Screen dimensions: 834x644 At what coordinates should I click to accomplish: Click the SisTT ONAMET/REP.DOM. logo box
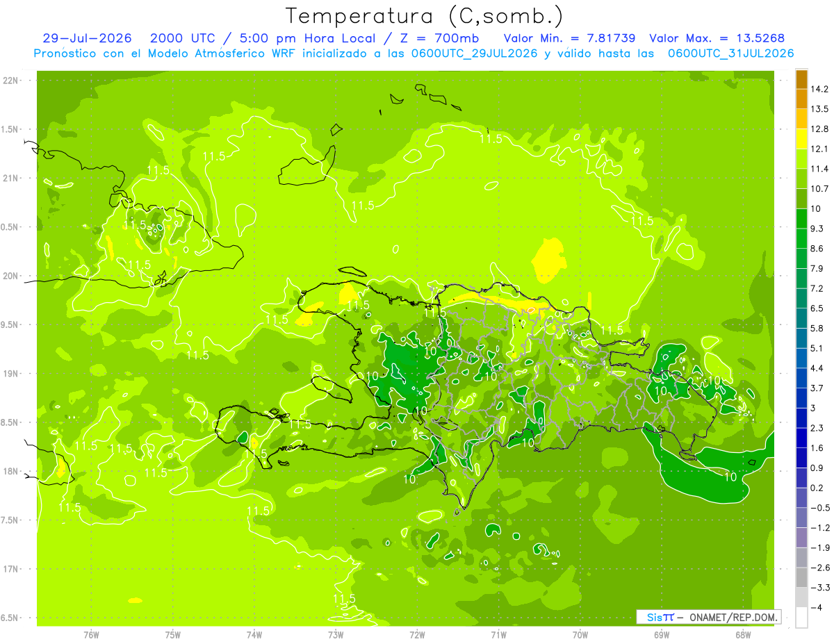pyautogui.click(x=708, y=617)
